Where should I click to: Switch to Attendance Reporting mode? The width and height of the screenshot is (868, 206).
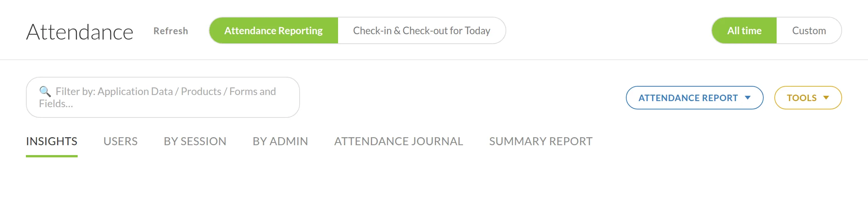(x=273, y=30)
